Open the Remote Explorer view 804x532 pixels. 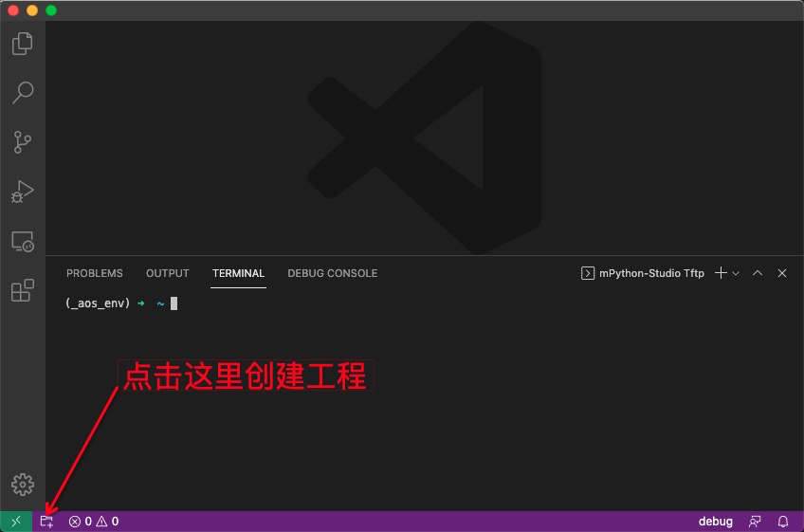point(23,241)
